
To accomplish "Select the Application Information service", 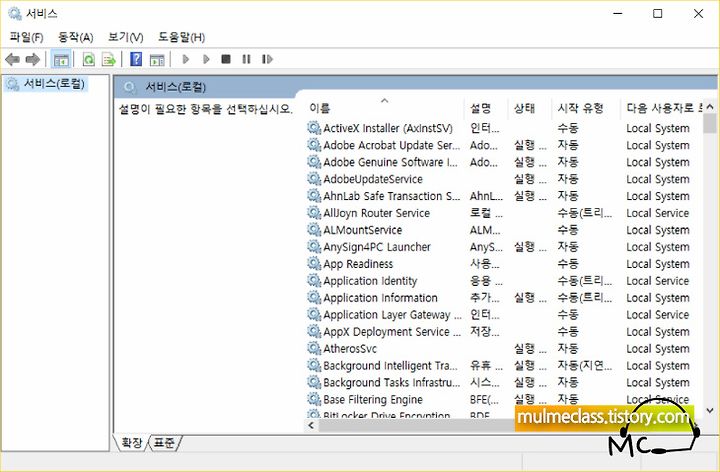I will tap(503, 298).
